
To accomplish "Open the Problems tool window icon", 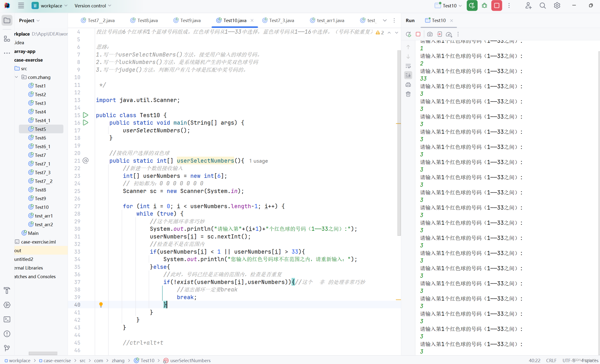I will click(7, 334).
